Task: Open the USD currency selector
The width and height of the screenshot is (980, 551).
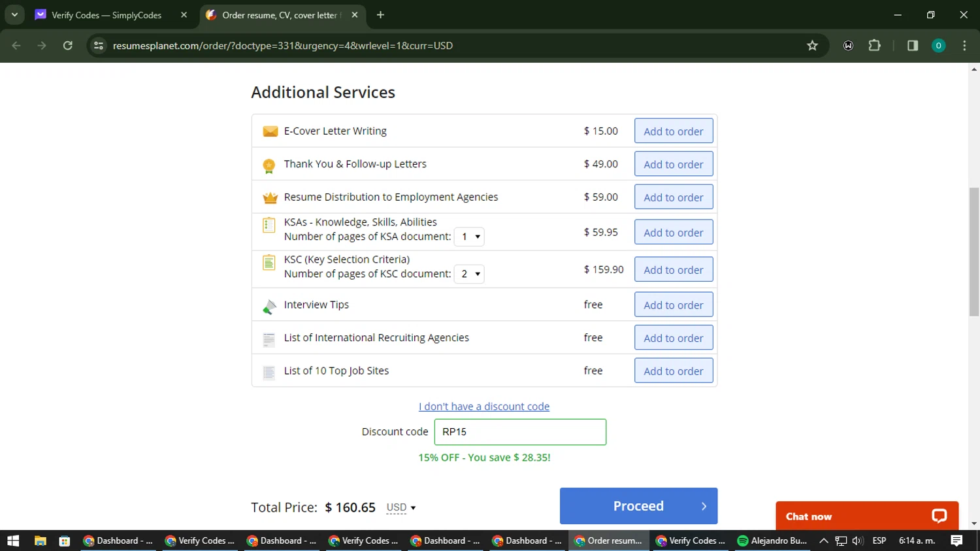Action: (400, 507)
